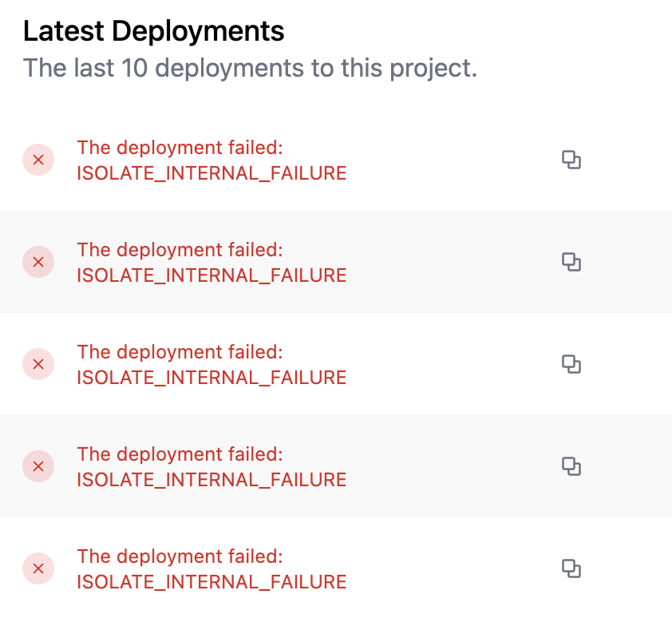Click ISOLATE_INTERNAL_FAILURE in the fourth deployment row
Screen dimensions: 672x618
click(211, 480)
